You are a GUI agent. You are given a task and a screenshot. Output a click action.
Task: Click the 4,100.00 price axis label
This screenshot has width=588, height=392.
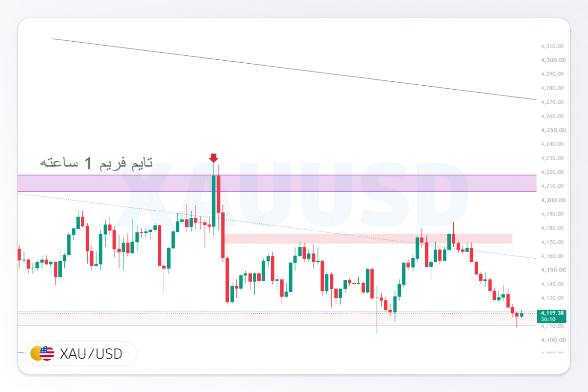click(553, 340)
